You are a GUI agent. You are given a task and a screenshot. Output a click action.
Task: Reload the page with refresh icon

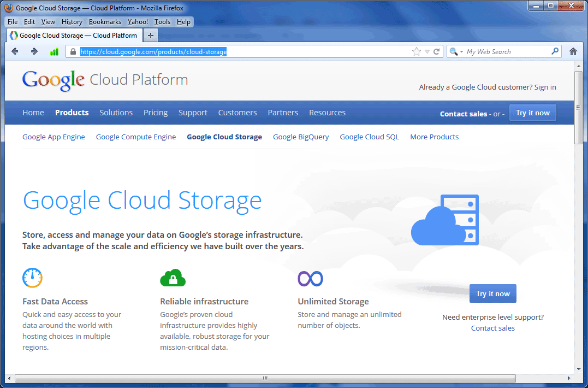point(437,52)
